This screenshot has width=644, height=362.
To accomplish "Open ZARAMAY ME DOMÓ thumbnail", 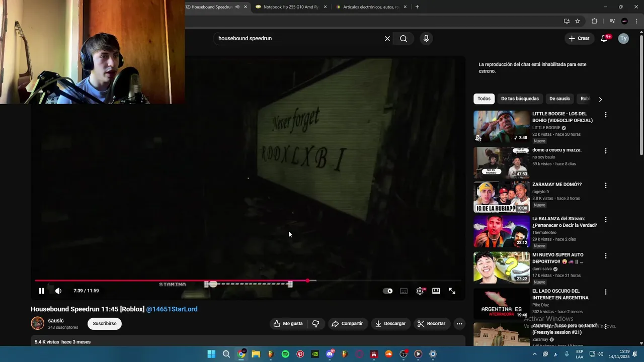I will [502, 197].
